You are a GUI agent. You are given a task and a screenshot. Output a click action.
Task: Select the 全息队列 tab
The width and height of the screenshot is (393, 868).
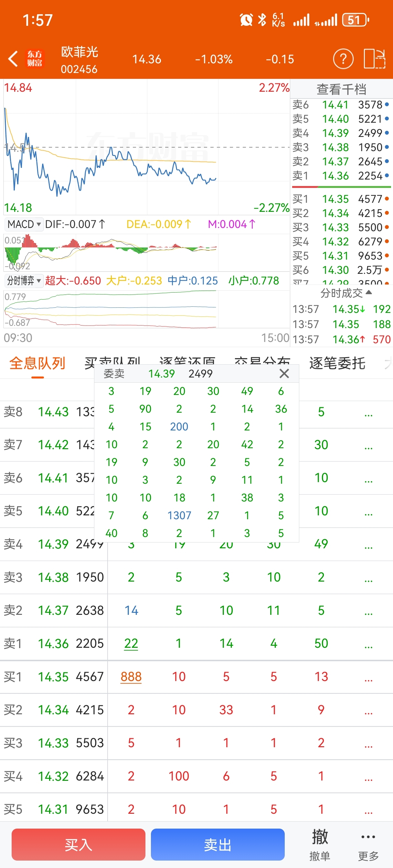point(37,363)
